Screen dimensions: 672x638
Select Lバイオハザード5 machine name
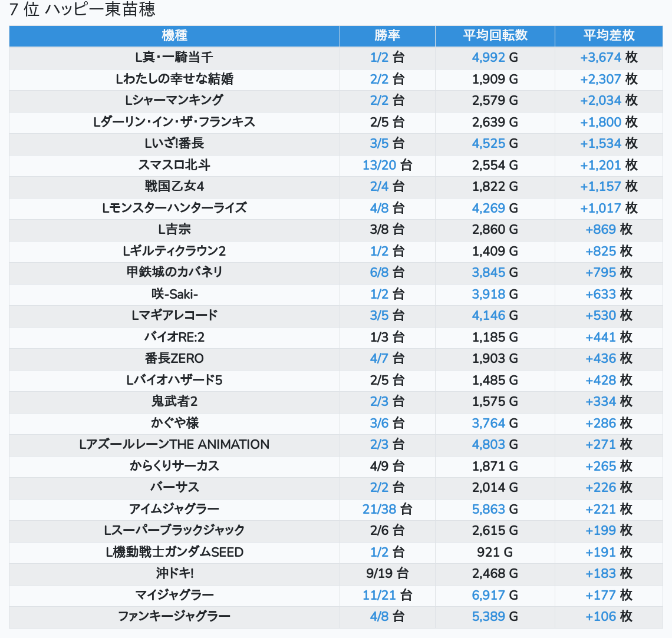coord(174,380)
